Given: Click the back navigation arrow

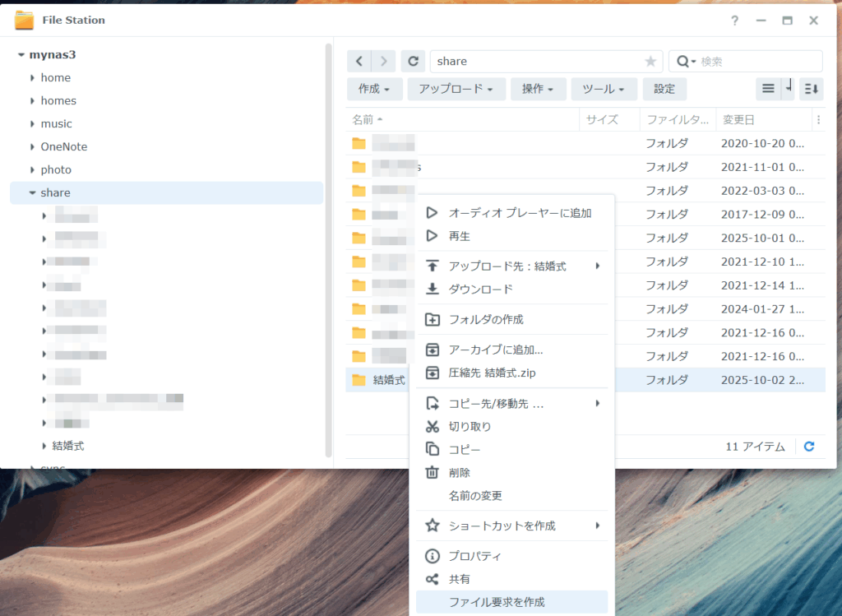Looking at the screenshot, I should (x=359, y=62).
